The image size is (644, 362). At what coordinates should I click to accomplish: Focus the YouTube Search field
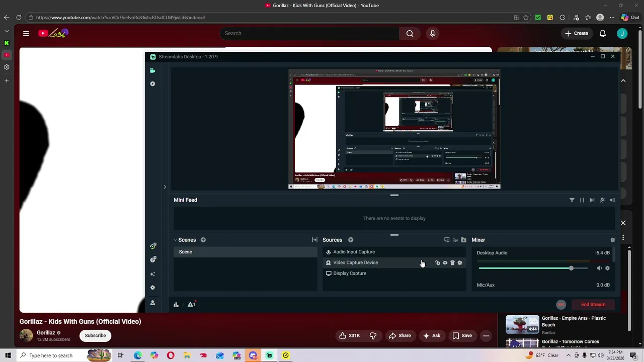pos(309,33)
